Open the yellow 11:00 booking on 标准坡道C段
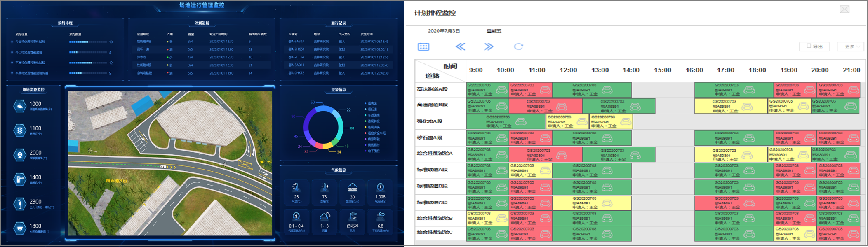868x247 pixels. pos(592,203)
